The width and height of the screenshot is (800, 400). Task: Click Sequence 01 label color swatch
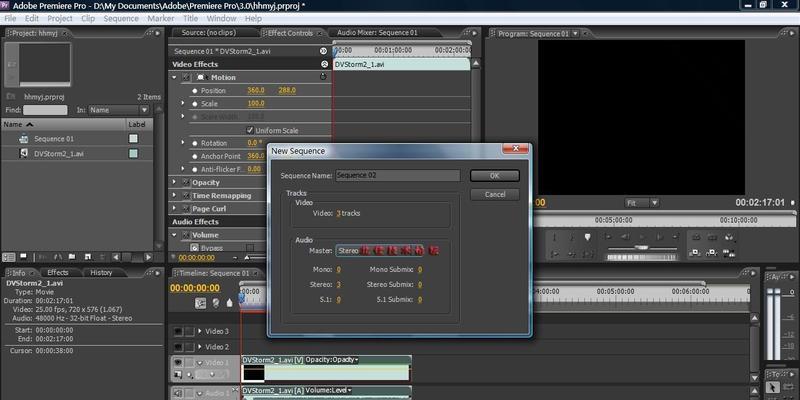click(133, 138)
